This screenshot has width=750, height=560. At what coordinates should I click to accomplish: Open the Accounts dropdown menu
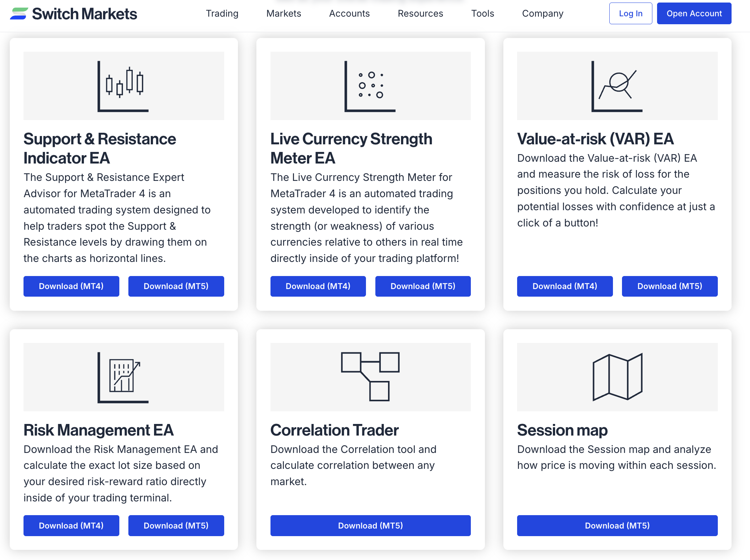pos(349,13)
